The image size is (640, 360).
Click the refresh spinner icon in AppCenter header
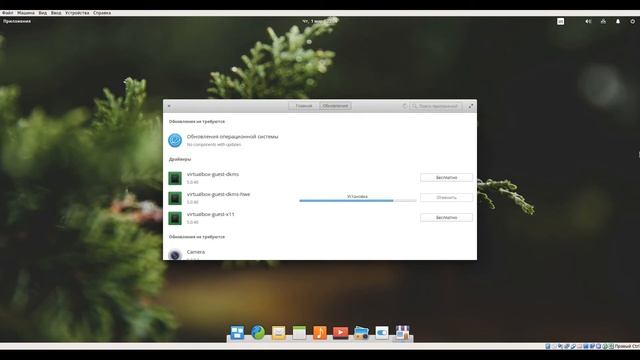tap(404, 106)
